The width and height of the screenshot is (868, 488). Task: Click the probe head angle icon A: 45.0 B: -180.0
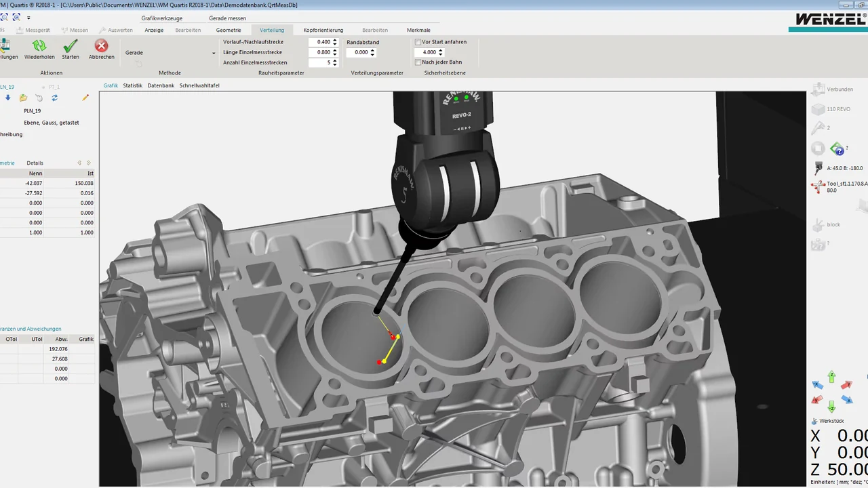pyautogui.click(x=818, y=167)
